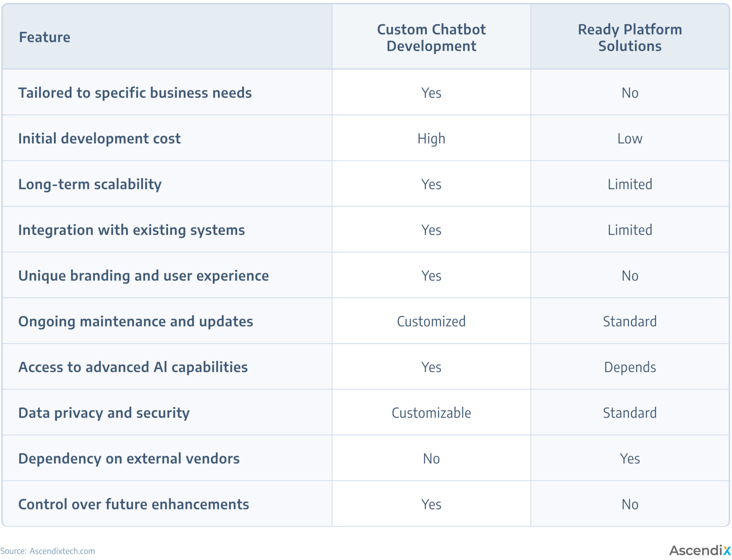Click the Initial development cost row label

[99, 139]
